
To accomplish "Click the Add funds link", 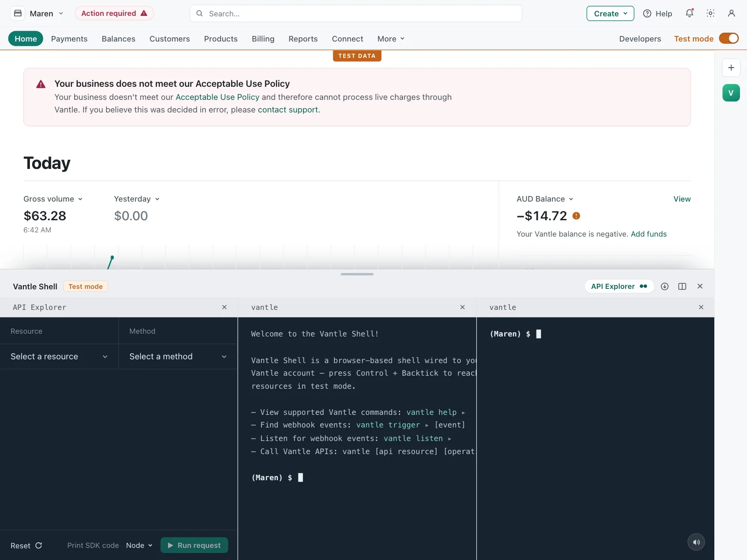I will 648,234.
